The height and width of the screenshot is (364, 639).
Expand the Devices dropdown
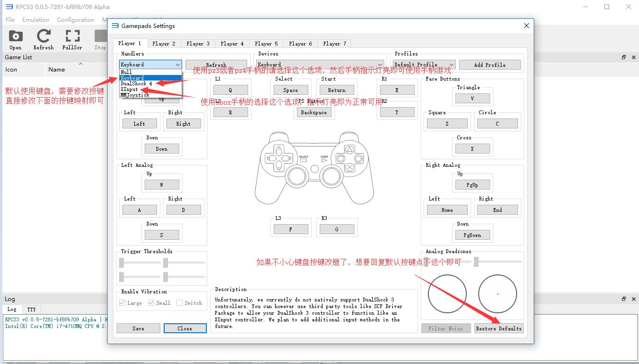[x=320, y=64]
